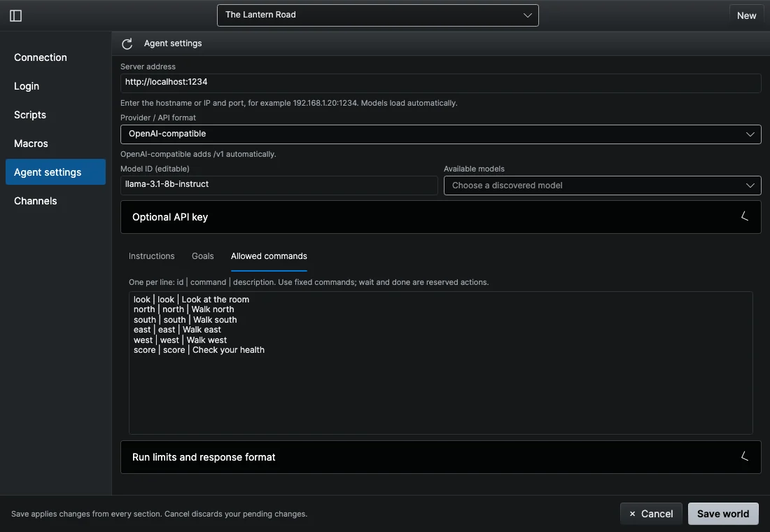This screenshot has width=770, height=532.
Task: Open the Login section
Action: tap(55, 86)
